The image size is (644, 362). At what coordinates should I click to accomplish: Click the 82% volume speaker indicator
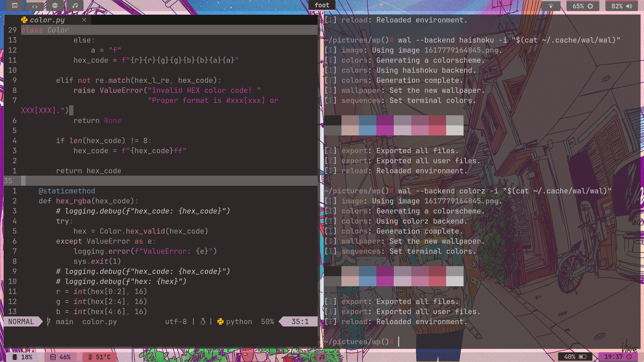click(x=622, y=6)
